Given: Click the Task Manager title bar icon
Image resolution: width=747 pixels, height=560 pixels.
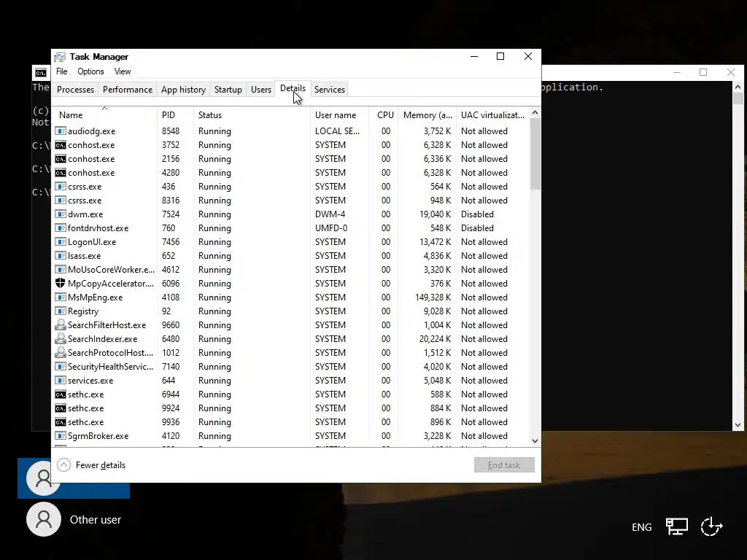Looking at the screenshot, I should coord(60,57).
